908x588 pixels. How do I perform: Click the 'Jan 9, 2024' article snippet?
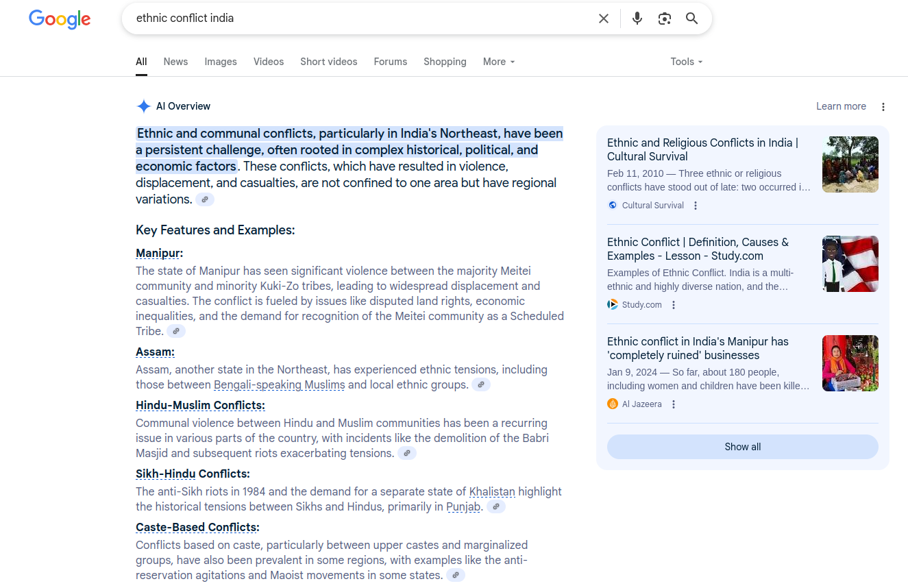[709, 379]
